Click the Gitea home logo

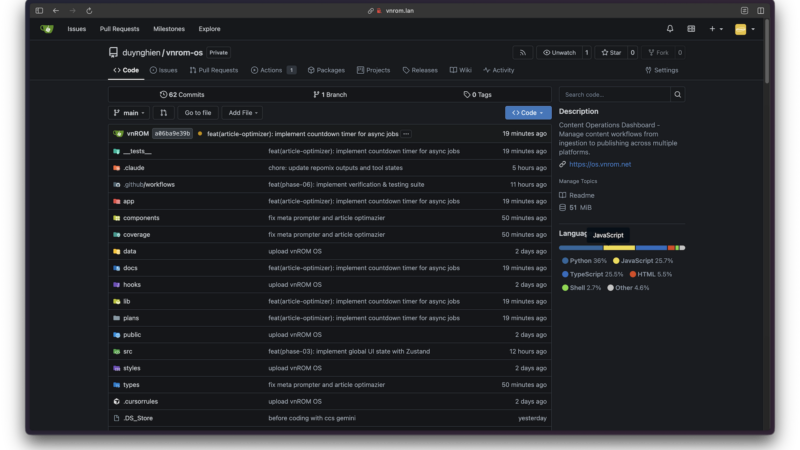coord(46,29)
